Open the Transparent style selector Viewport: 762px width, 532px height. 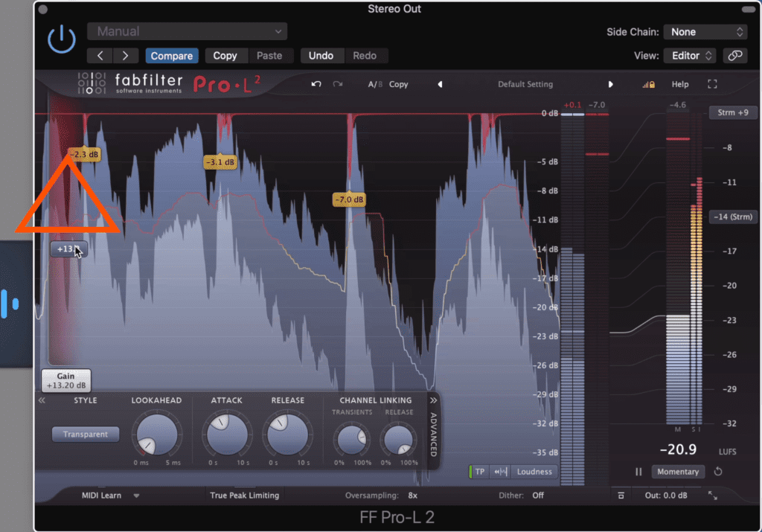point(86,435)
